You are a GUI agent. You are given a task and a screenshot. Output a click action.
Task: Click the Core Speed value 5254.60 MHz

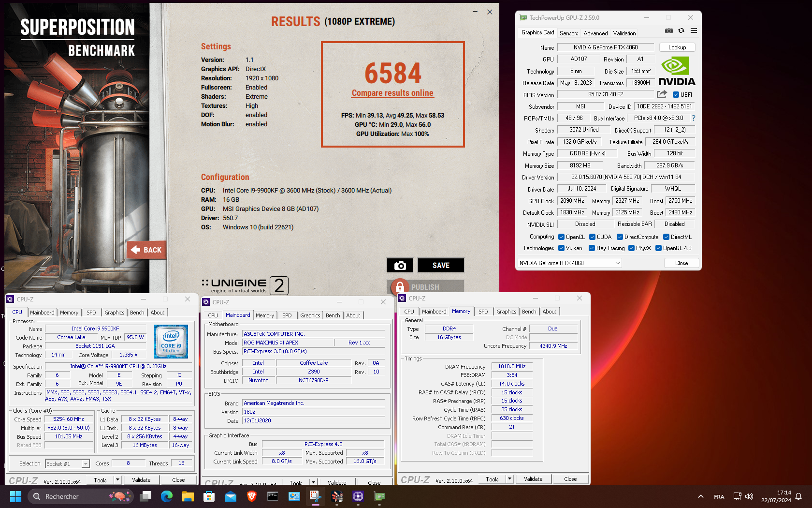pos(69,419)
